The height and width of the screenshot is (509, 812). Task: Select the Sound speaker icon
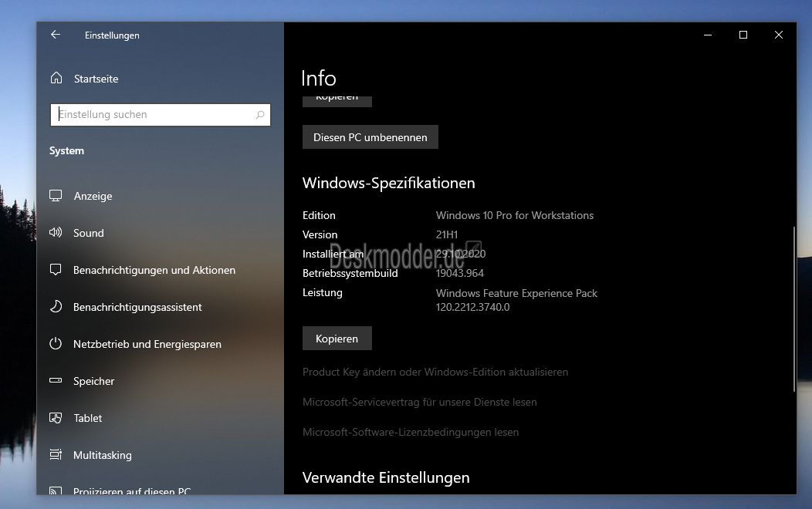click(56, 232)
